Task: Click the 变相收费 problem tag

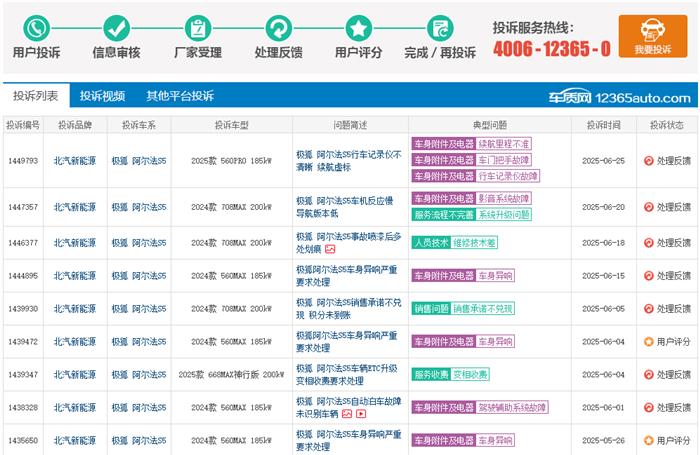Action: [470, 374]
